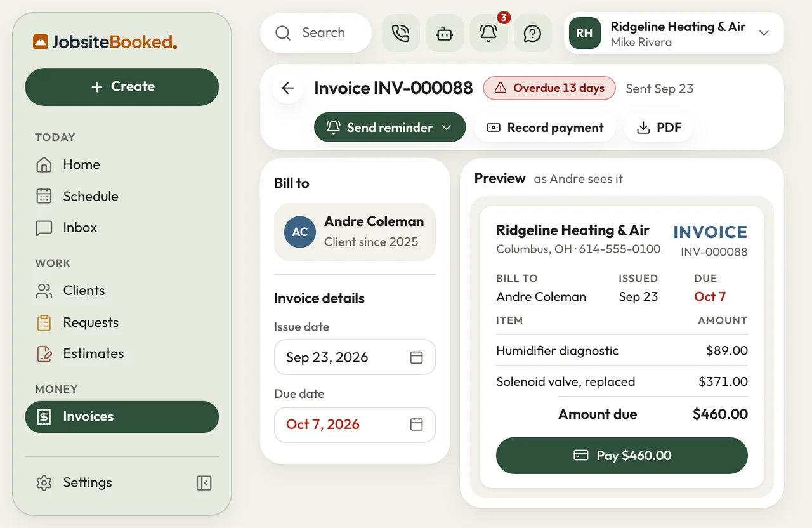The height and width of the screenshot is (528, 812).
Task: Click the JobsiteBooked logo
Action: point(105,43)
